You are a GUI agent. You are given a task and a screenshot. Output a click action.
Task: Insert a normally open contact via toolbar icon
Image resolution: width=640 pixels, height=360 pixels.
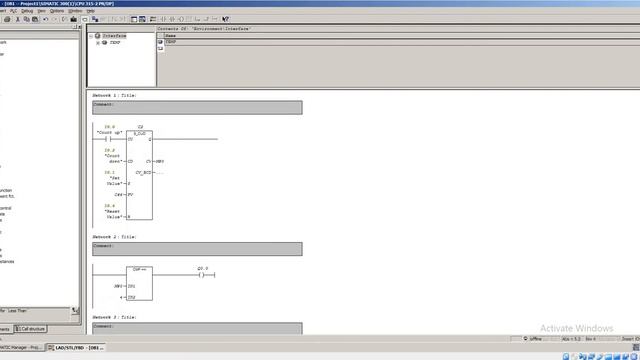point(162,19)
